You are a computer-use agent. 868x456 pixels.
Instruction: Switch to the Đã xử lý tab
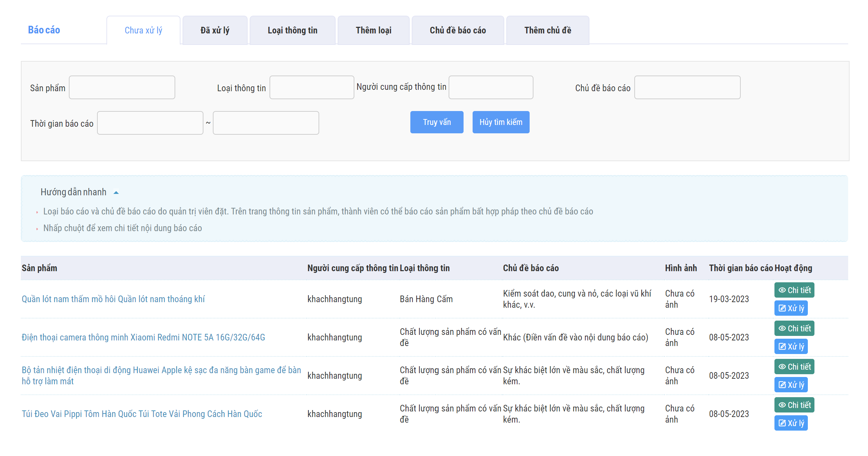[x=215, y=30]
